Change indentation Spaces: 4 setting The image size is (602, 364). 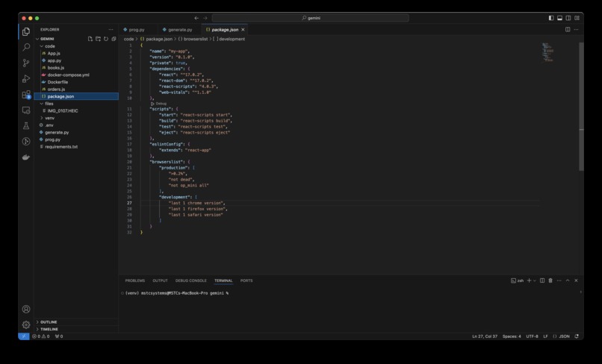coord(512,336)
